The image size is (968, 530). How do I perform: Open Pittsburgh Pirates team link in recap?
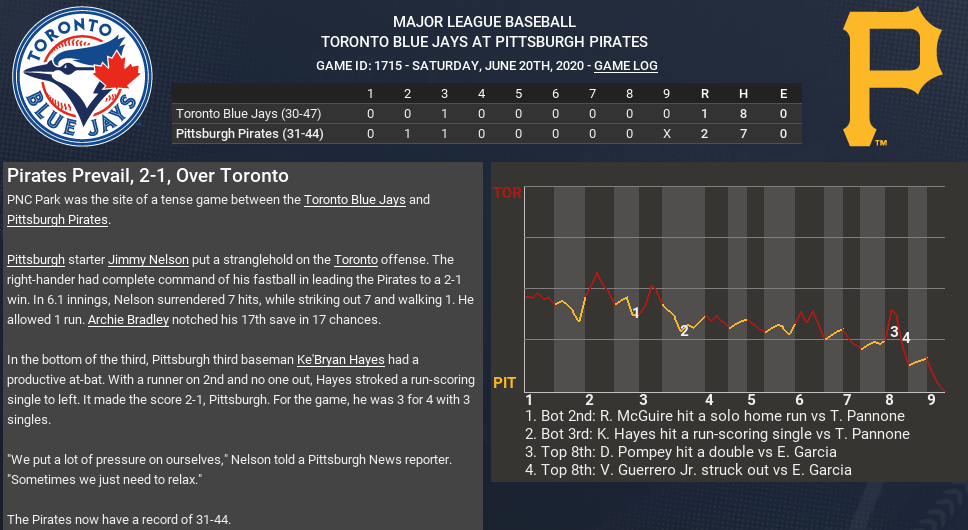pos(57,219)
